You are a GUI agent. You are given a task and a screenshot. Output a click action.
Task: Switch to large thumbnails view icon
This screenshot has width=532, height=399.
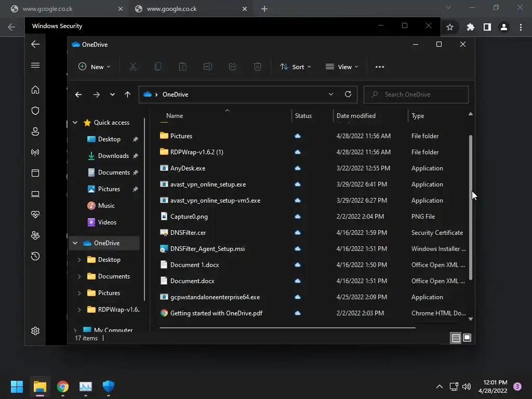467,338
